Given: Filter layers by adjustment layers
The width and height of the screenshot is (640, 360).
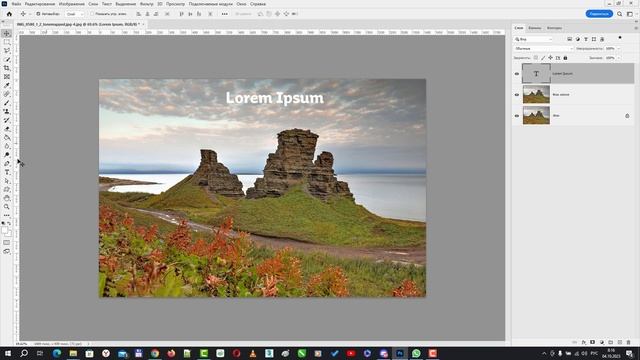Looking at the screenshot, I should click(x=578, y=39).
